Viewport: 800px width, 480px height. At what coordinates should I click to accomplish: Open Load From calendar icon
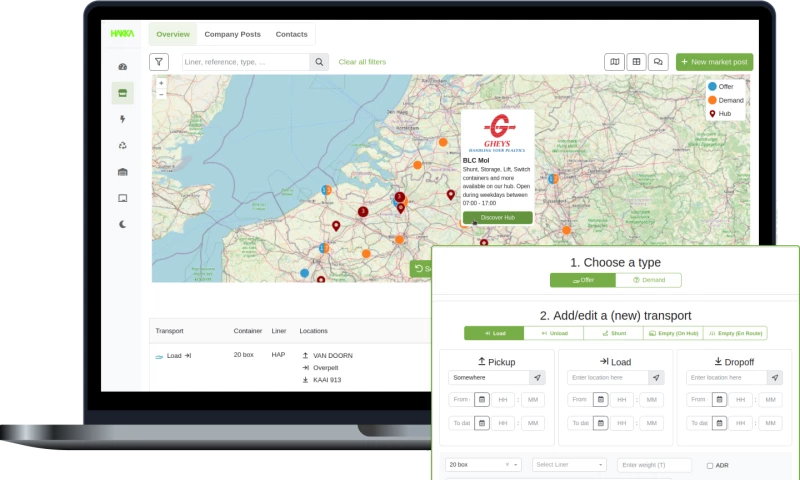point(601,399)
